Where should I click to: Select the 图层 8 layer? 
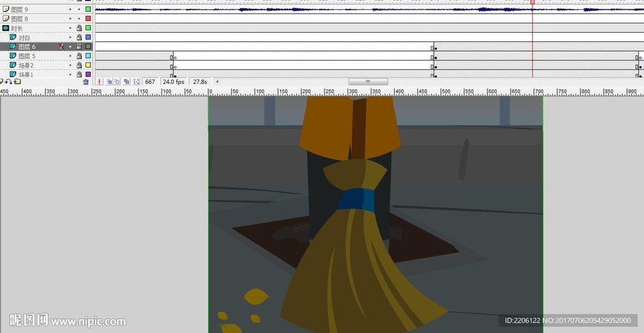(x=19, y=19)
